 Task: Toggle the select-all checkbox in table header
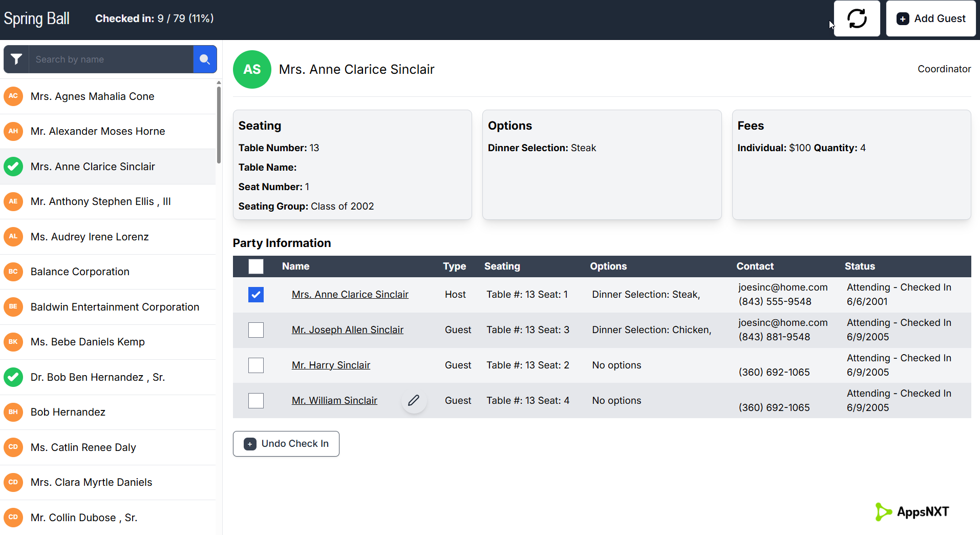click(256, 266)
